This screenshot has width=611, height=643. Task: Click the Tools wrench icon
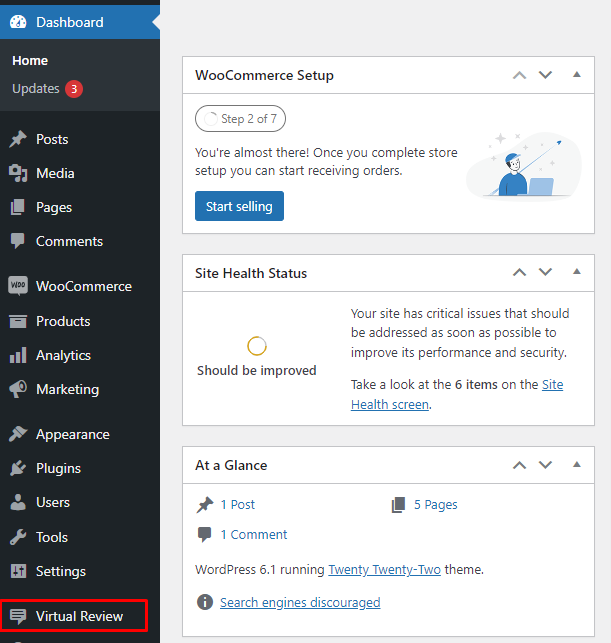[x=18, y=537]
